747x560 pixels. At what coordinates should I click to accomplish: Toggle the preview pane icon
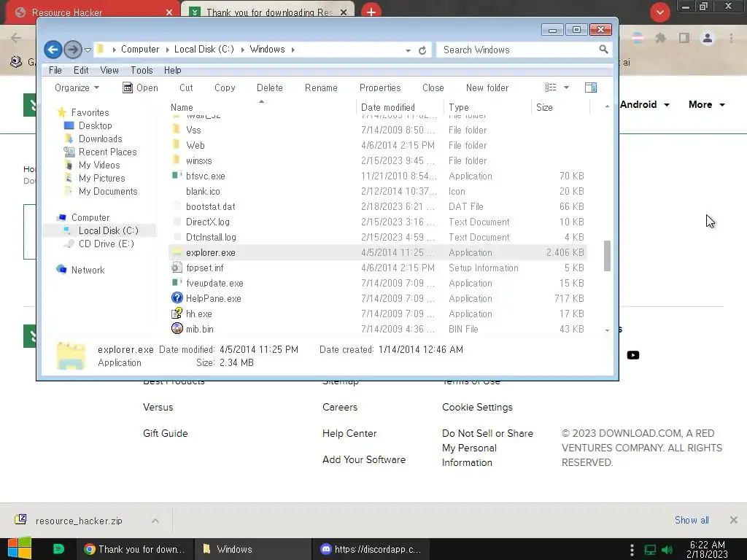[x=591, y=87]
